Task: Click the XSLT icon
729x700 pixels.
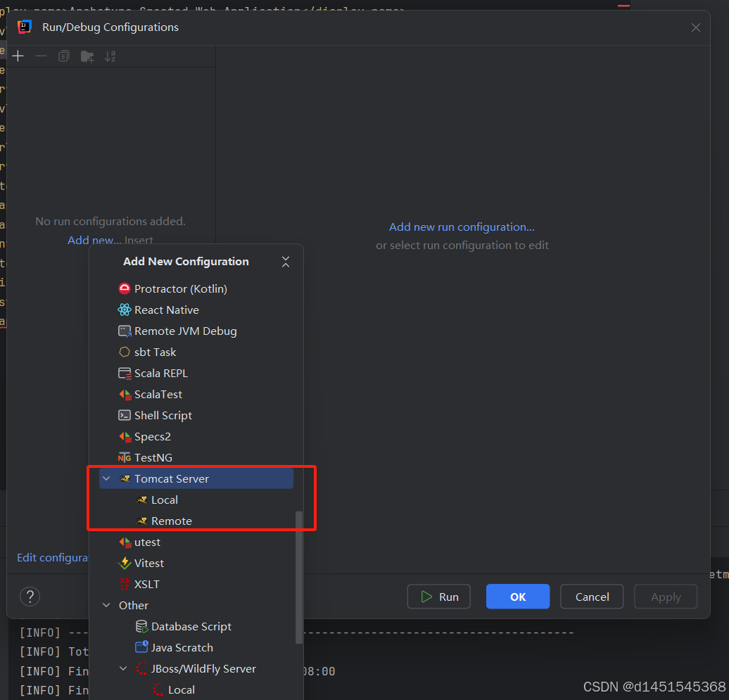Action: (x=124, y=584)
